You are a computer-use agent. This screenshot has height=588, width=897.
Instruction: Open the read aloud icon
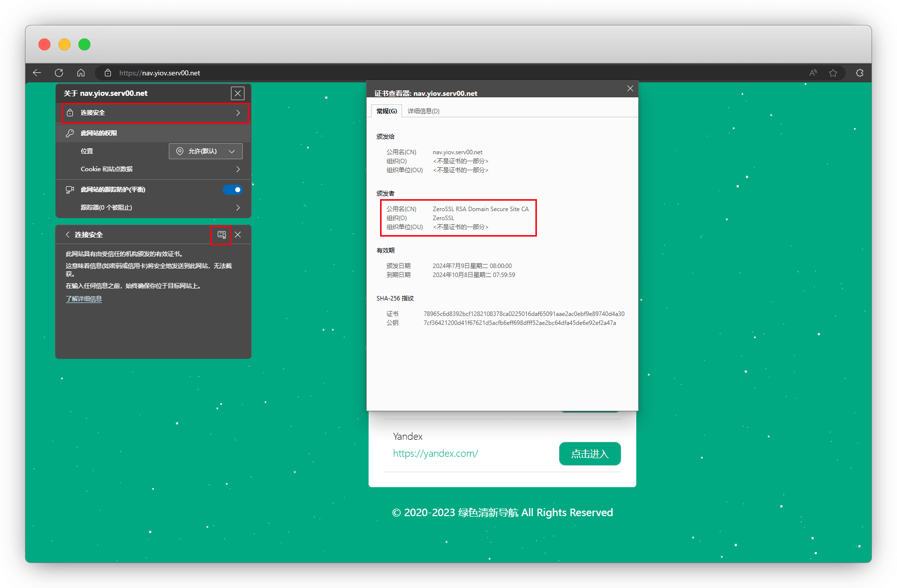tap(813, 73)
